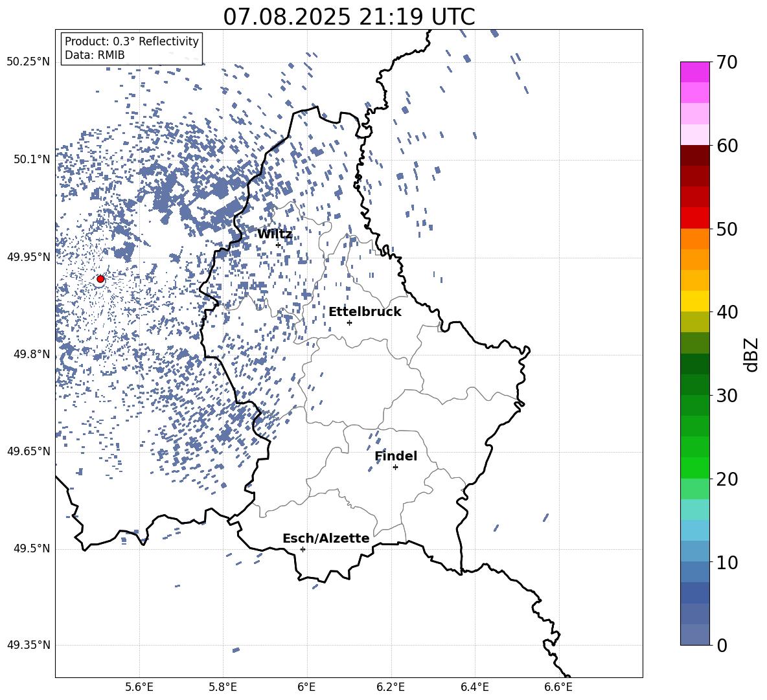Click the 49.95°N latitude label
Screen dimensions: 767x700
coord(29,257)
